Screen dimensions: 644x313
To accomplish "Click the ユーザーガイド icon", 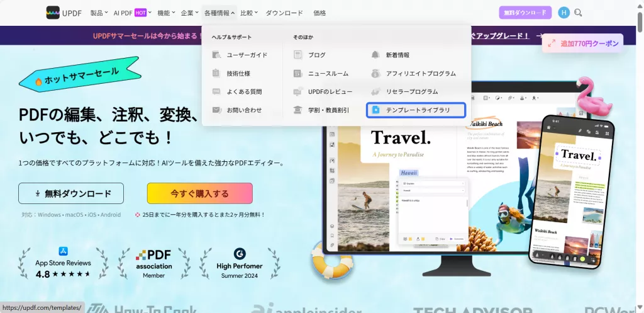I will (x=217, y=55).
